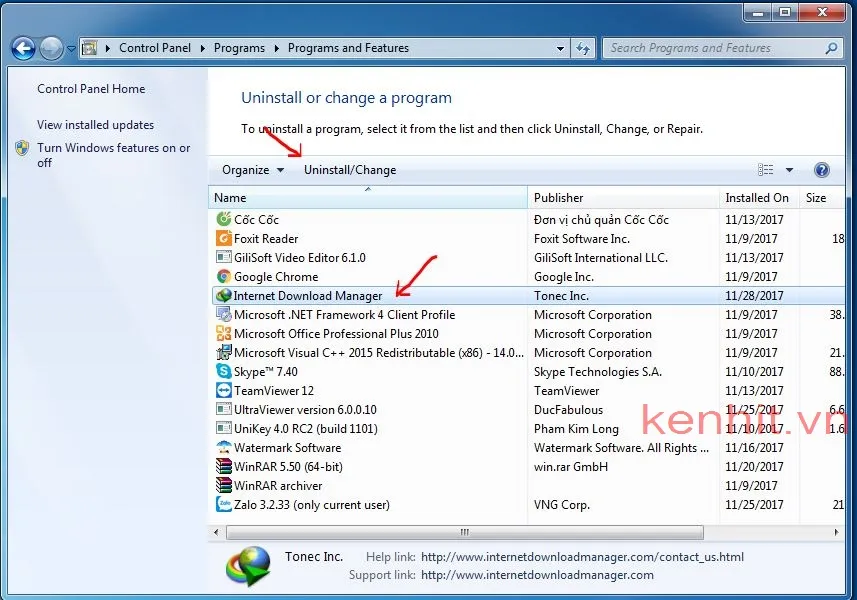Click the refresh icon in address bar
Viewport: 857px width, 600px height.
coord(583,47)
